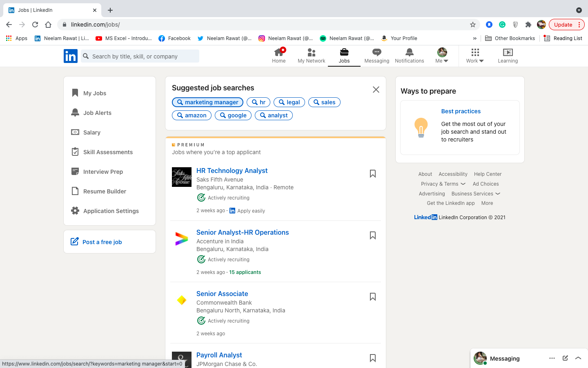Open Saks Fifth Avenue company logo

(182, 177)
